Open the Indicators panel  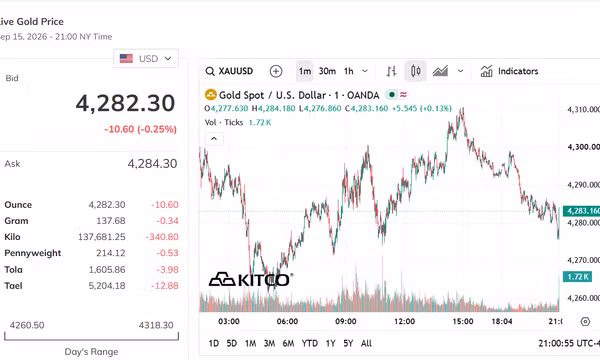click(x=509, y=71)
